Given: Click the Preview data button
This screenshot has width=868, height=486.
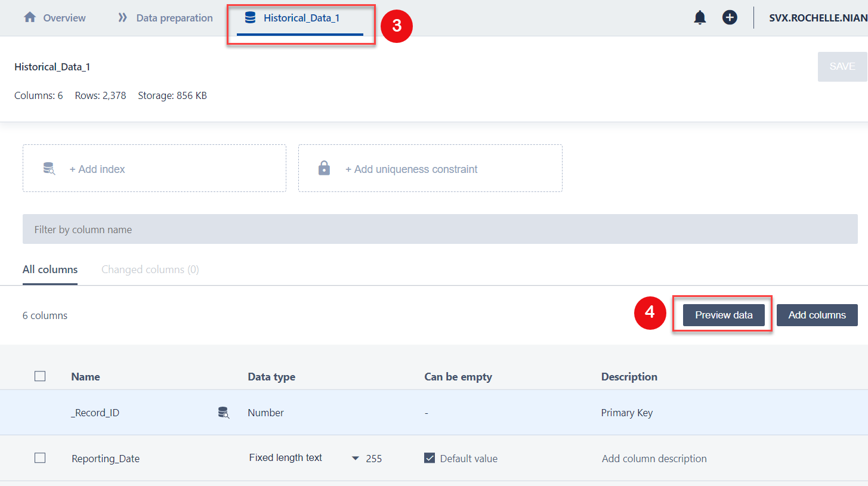Looking at the screenshot, I should click(x=723, y=315).
